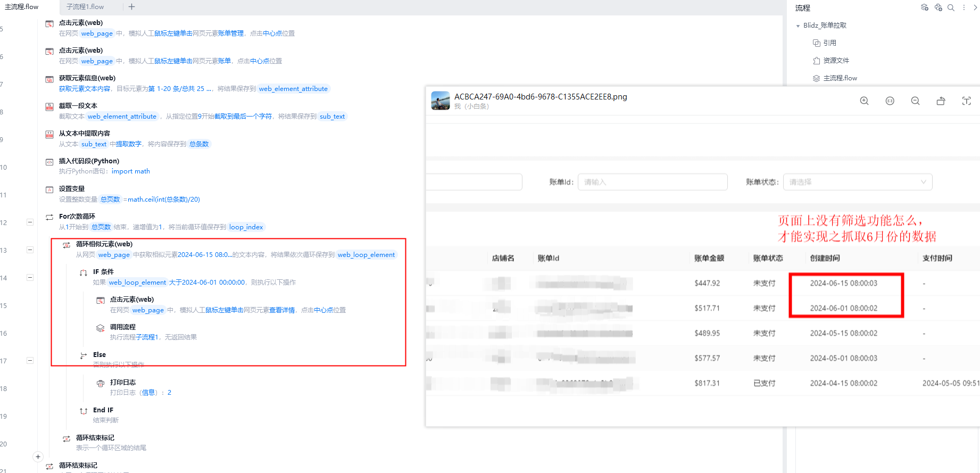Screen dimensions: 980x473
Task: Click the text recognition icon in preview
Action: [966, 101]
